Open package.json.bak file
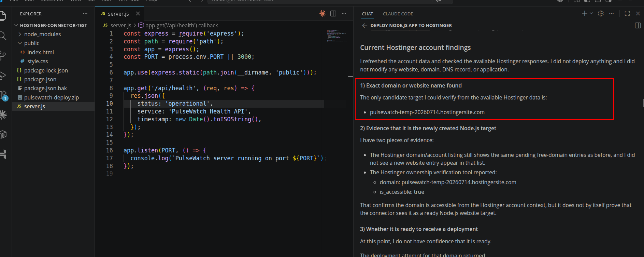Screen dimensions: 644x257 point(53,88)
